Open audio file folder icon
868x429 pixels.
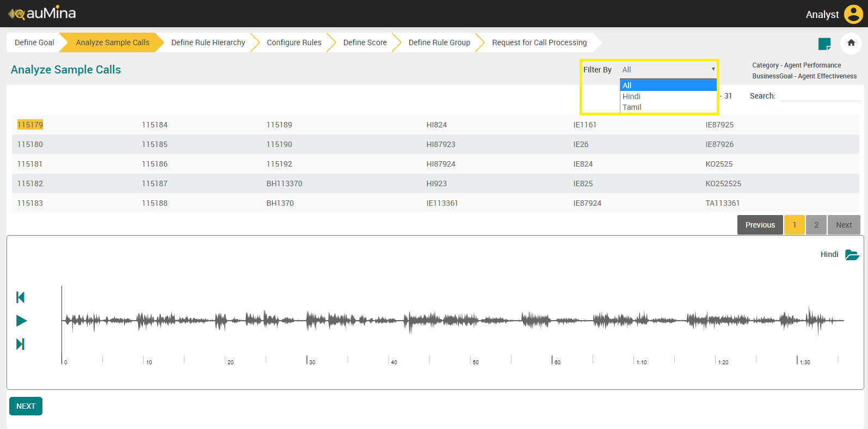(x=852, y=254)
